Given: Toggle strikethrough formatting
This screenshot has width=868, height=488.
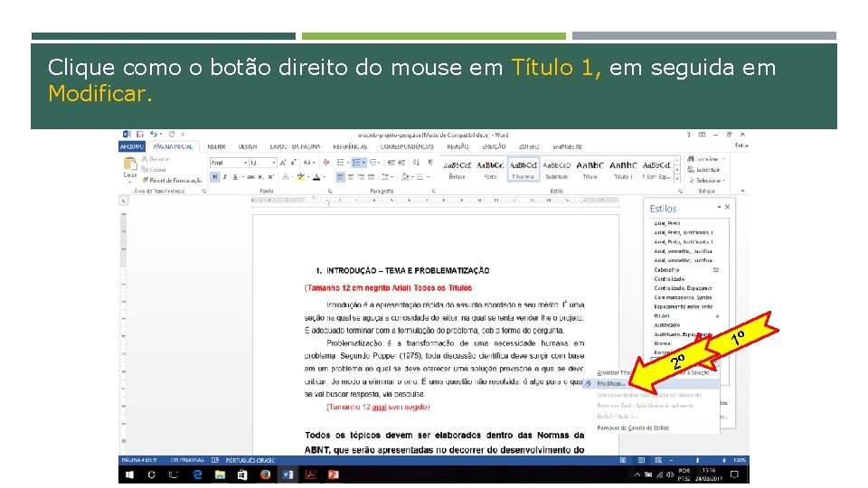Looking at the screenshot, I should point(250,177).
